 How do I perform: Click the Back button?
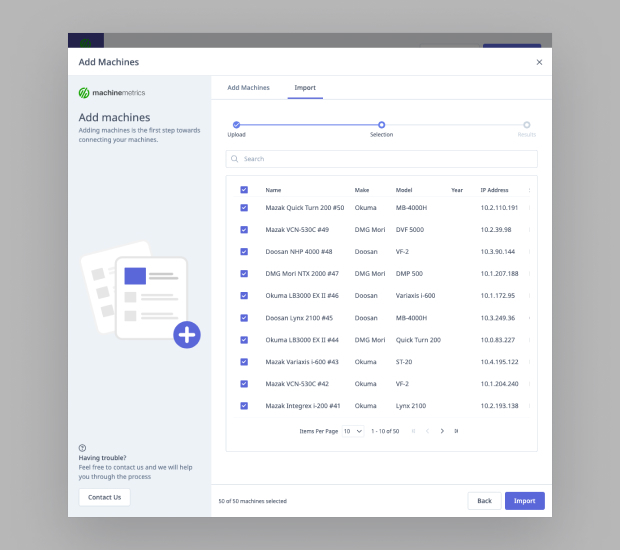point(483,501)
